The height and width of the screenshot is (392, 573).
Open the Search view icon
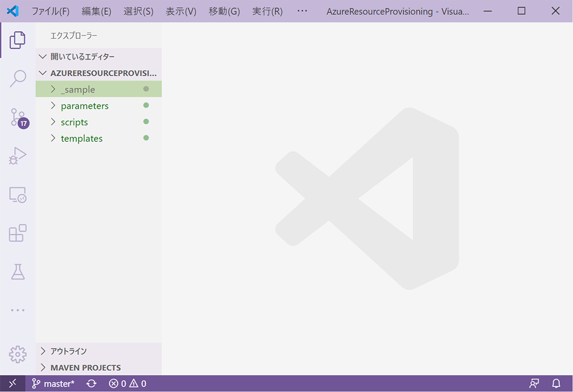click(x=18, y=79)
